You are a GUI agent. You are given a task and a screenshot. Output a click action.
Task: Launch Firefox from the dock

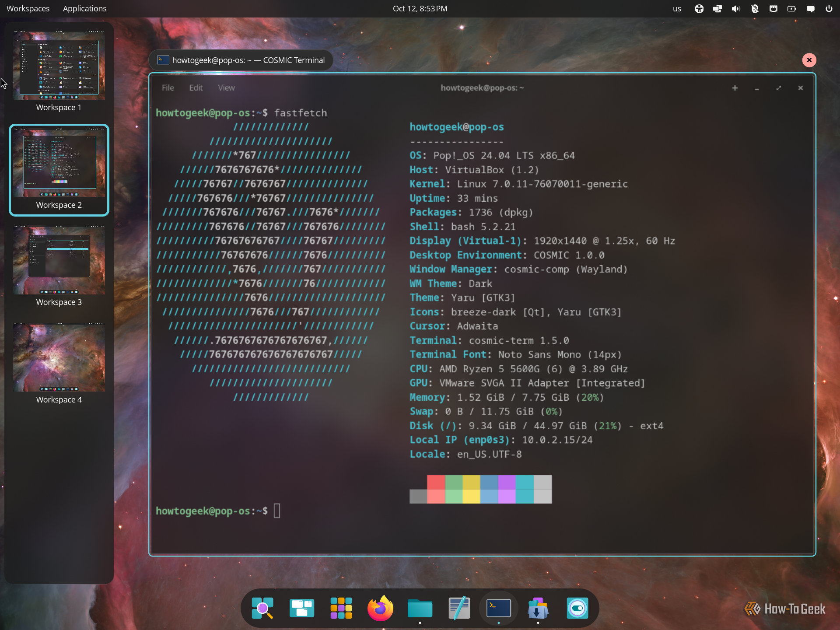(x=380, y=608)
